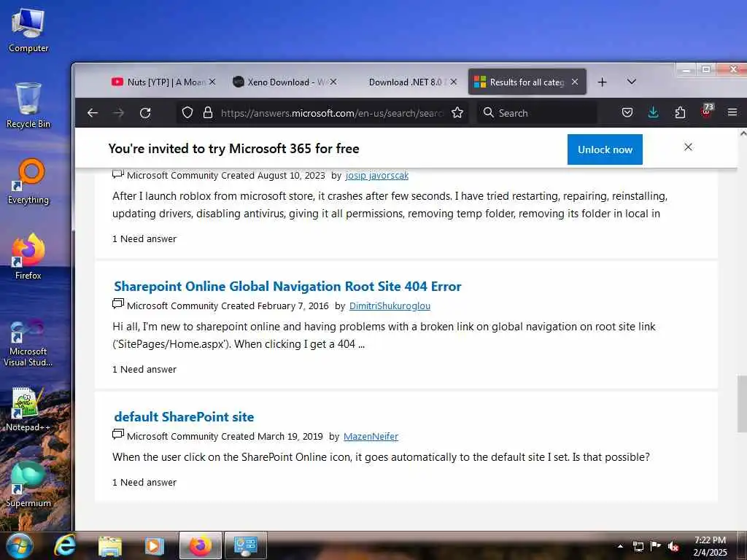Screen dimensions: 747x560
Task: Select the Recycle Bin desktop icon
Action: tap(28, 106)
